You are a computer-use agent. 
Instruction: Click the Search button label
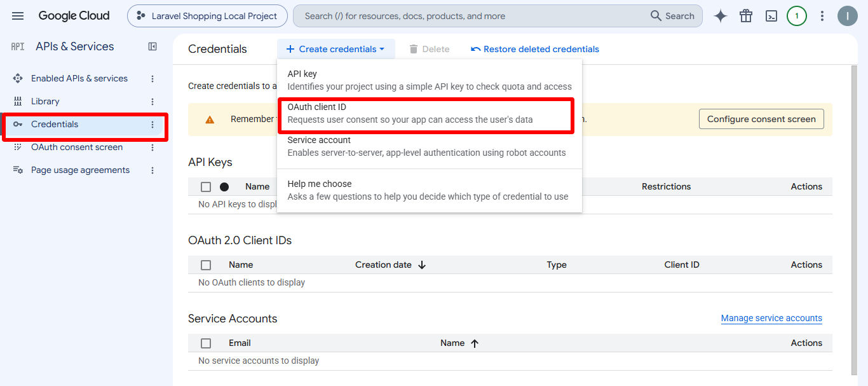(680, 16)
